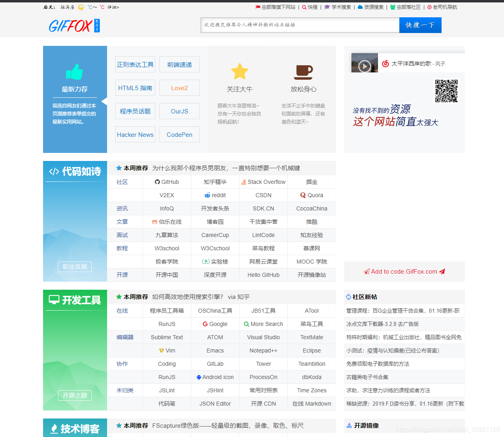Image resolution: width=504 pixels, height=437 pixels.
Task: Select the 社区 category label
Action: [x=122, y=182]
